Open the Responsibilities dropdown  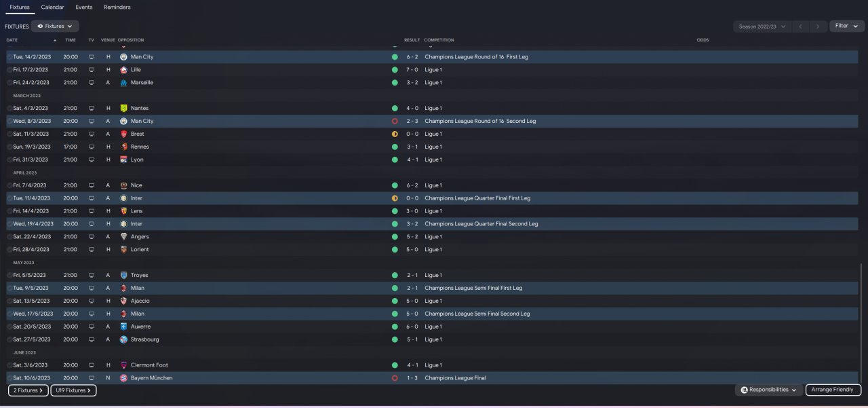(768, 390)
